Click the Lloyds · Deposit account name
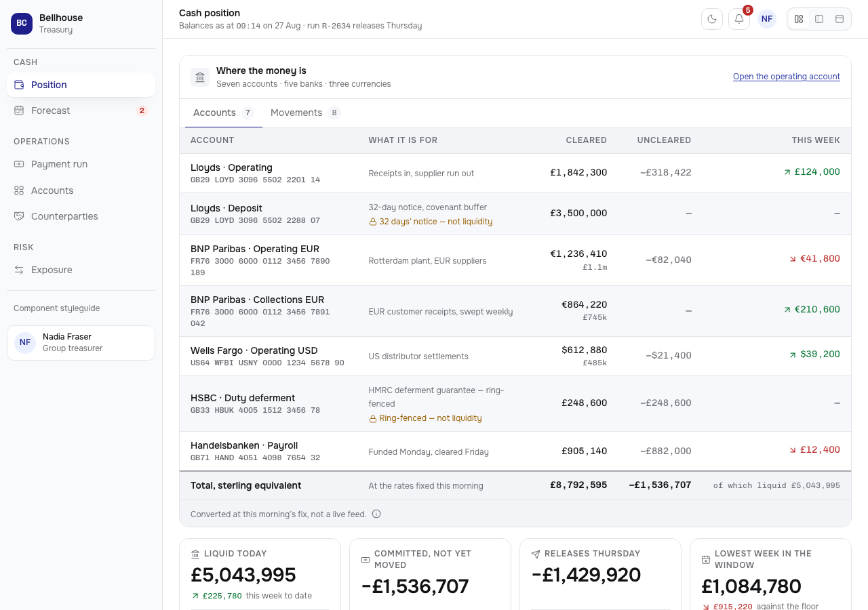 pos(226,208)
